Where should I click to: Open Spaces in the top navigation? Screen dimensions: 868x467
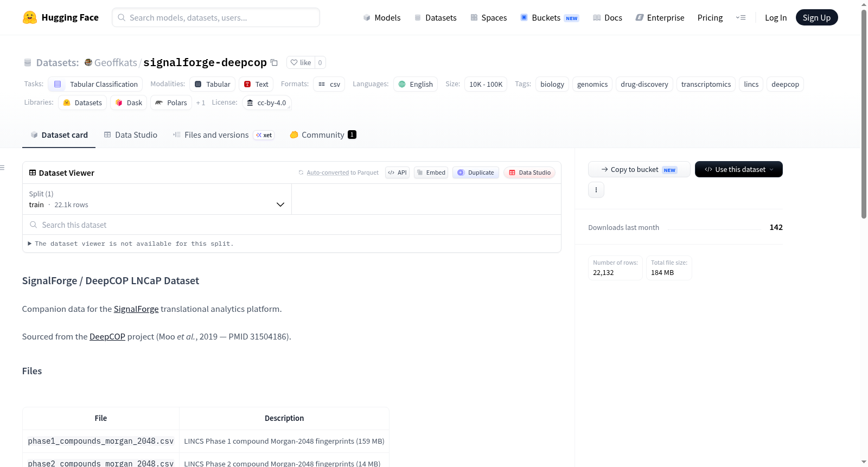(x=488, y=17)
